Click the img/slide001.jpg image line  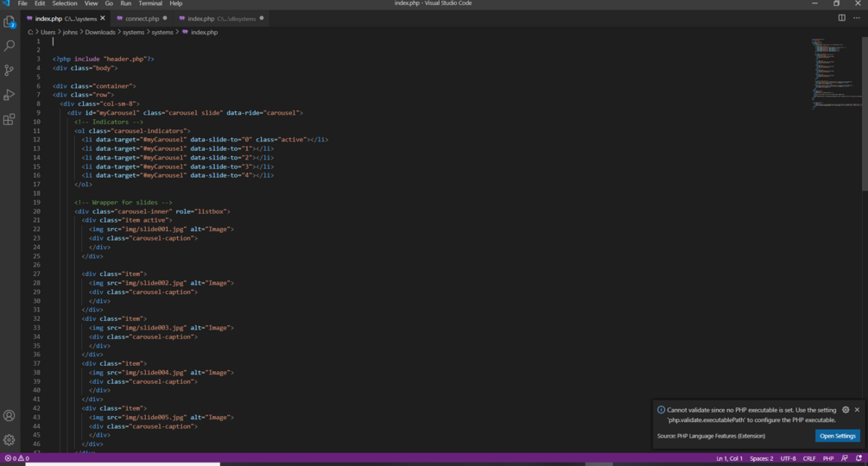point(162,229)
